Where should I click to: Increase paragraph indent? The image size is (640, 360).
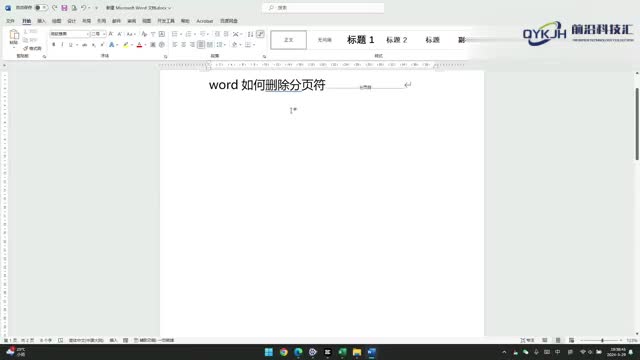click(x=226, y=34)
